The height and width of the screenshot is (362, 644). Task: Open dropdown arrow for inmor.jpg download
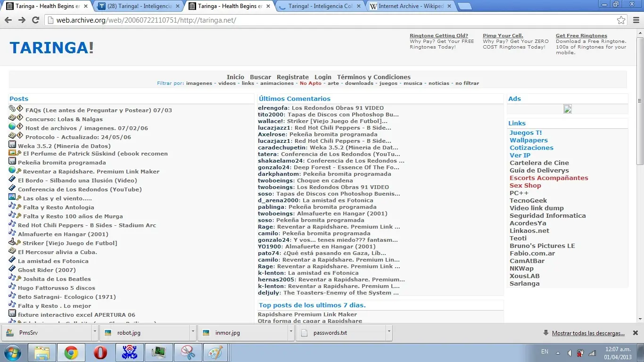291,332
